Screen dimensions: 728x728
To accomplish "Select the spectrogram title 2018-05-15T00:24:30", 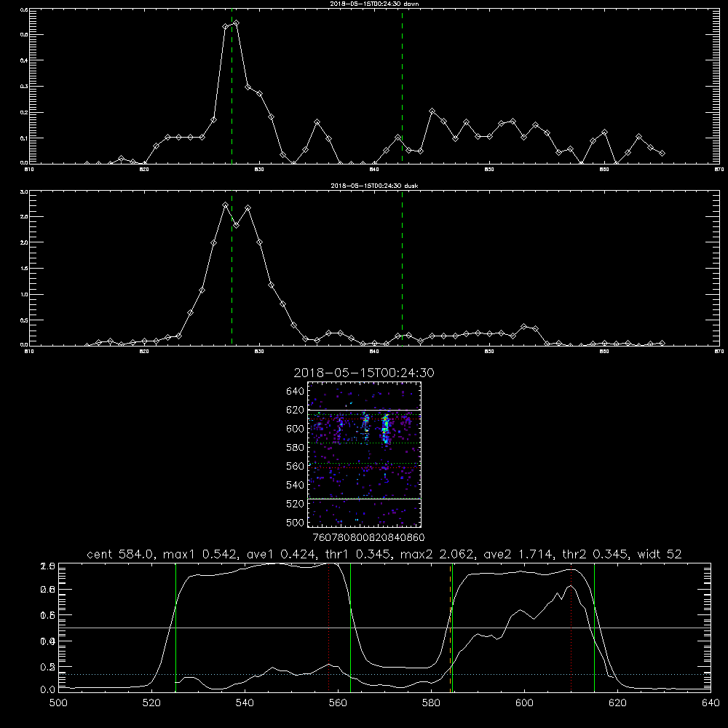I will pos(364,373).
